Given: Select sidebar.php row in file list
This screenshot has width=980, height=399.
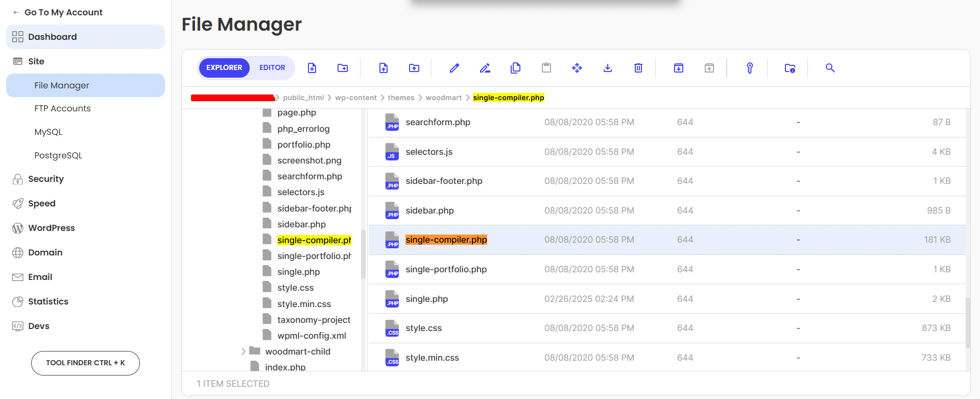Looking at the screenshot, I should 667,210.
